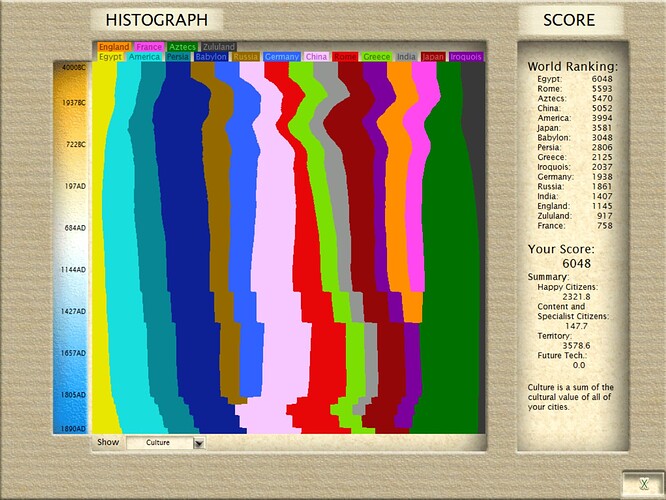Click the exit X icon button
Image resolution: width=666 pixels, height=500 pixels.
pyautogui.click(x=644, y=483)
